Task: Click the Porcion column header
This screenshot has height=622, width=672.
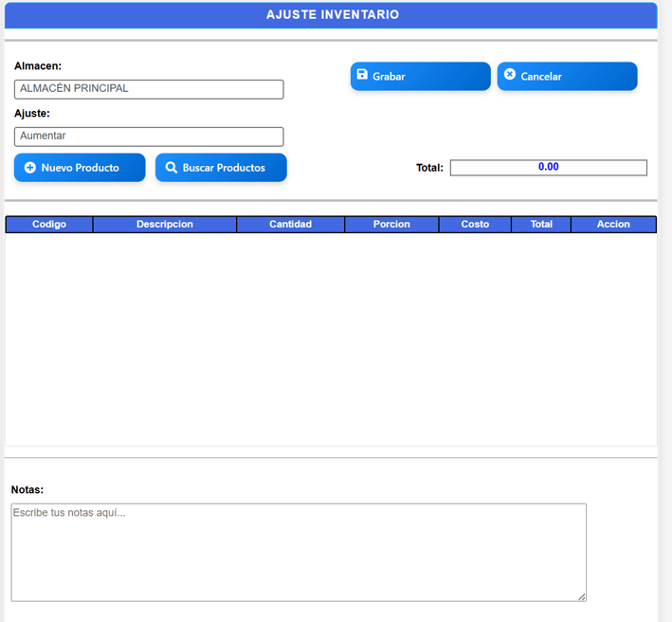Action: coord(391,224)
